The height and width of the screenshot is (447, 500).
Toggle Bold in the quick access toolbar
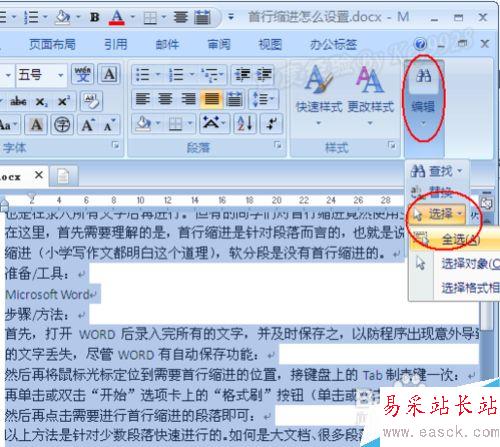[x=95, y=17]
